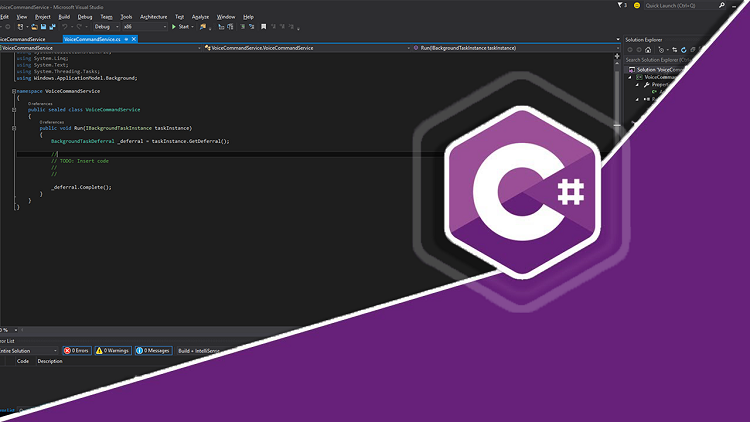750x422 pixels.
Task: Click the Solution Explorer Home icon
Action: coord(648,50)
